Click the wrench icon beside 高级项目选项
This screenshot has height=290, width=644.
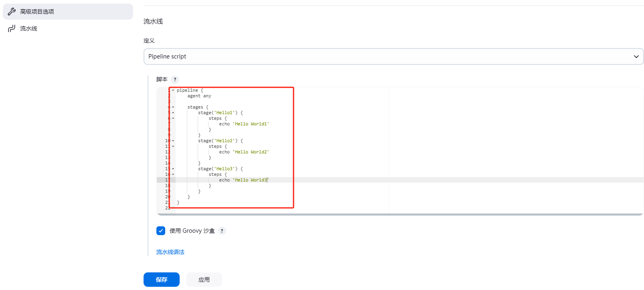pyautogui.click(x=12, y=12)
